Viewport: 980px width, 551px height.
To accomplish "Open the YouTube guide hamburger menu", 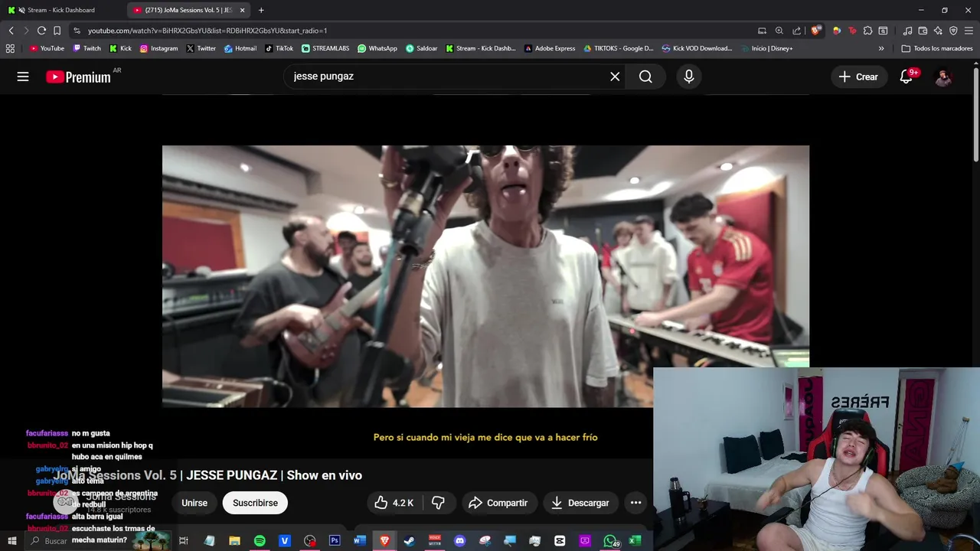I will [23, 77].
